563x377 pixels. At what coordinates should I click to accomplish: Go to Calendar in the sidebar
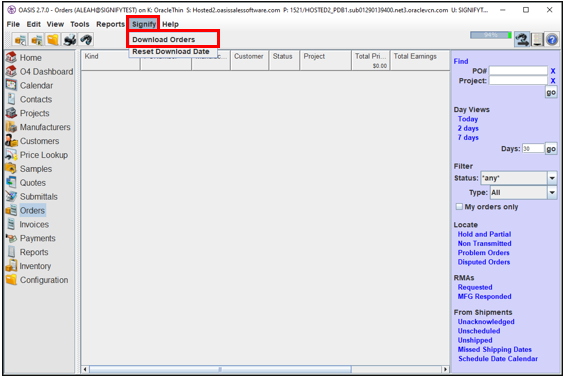click(x=29, y=85)
